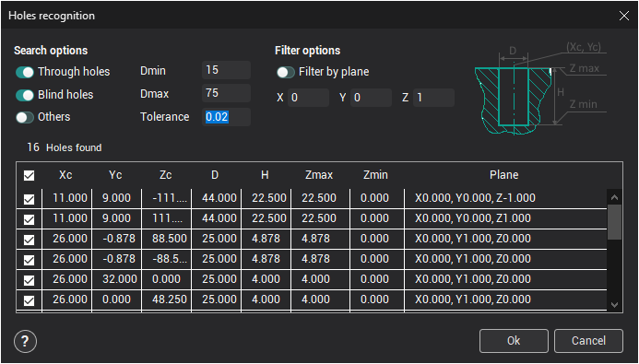Uncheck the row with Zc 88.500
Viewport: 639px width, 364px height.
pyautogui.click(x=29, y=240)
